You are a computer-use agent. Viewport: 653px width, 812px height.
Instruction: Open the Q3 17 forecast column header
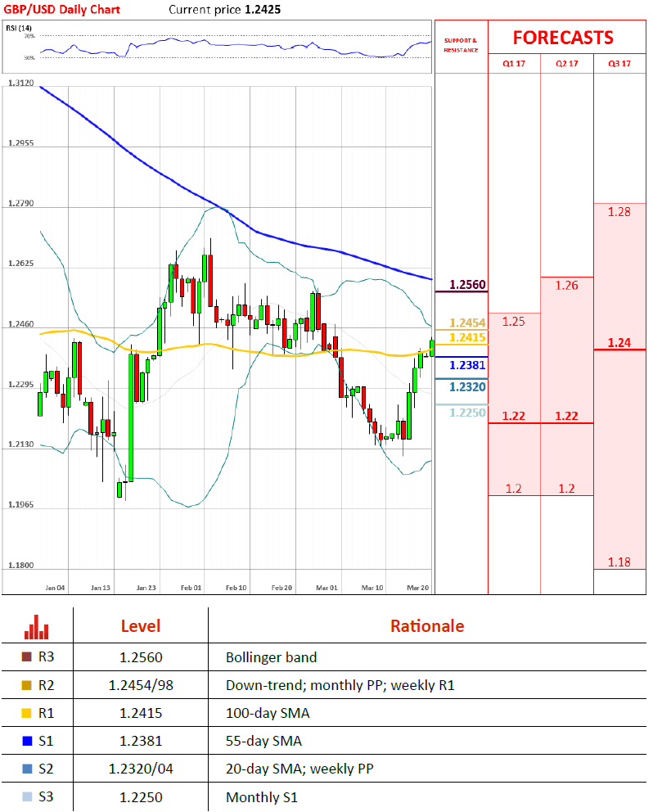click(619, 63)
